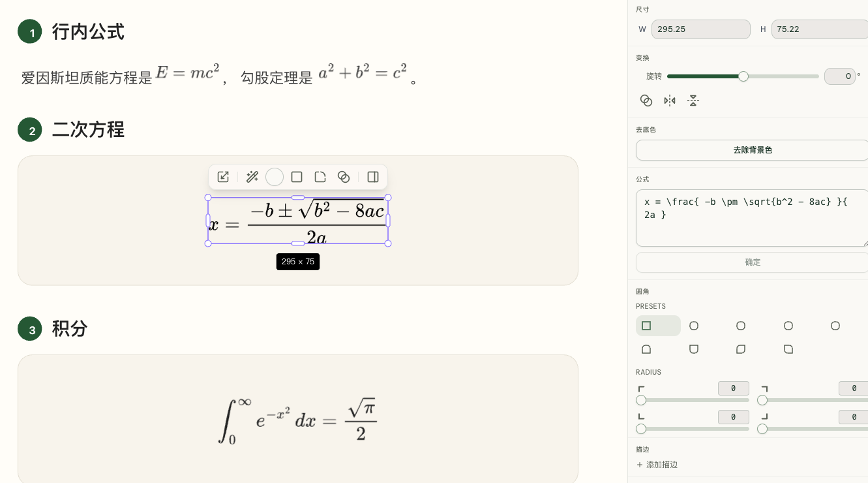Choose the rounded-bottom corner preset
This screenshot has height=483, width=868.
point(694,349)
